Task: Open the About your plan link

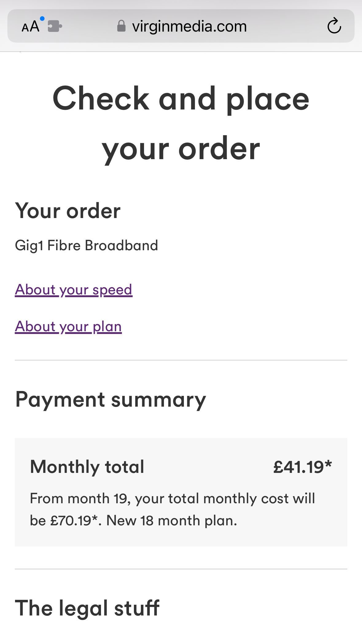Action: click(68, 327)
